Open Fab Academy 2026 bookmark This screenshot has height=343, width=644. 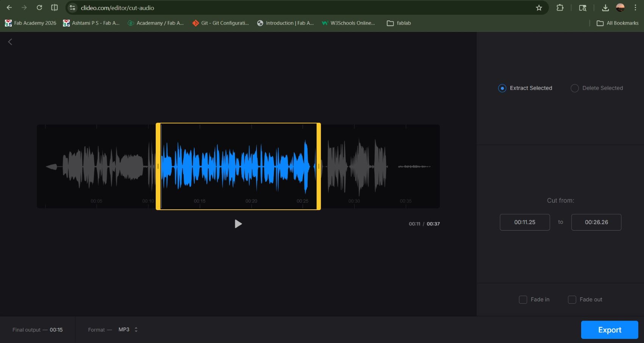coord(31,23)
